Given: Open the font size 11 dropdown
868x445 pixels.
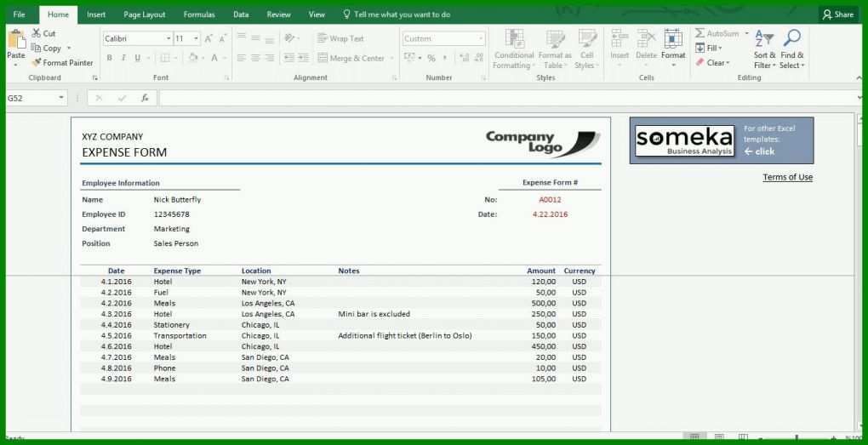Looking at the screenshot, I should (x=196, y=39).
